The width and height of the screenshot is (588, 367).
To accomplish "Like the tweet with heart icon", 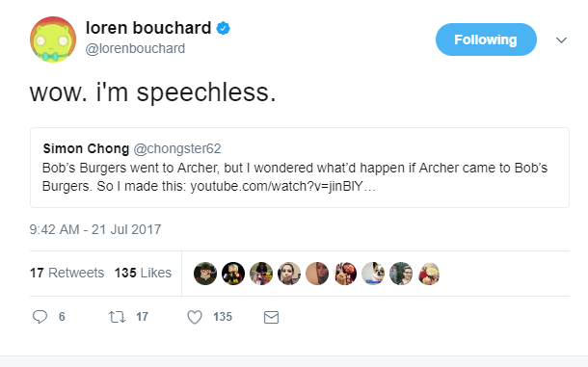I will click(195, 317).
